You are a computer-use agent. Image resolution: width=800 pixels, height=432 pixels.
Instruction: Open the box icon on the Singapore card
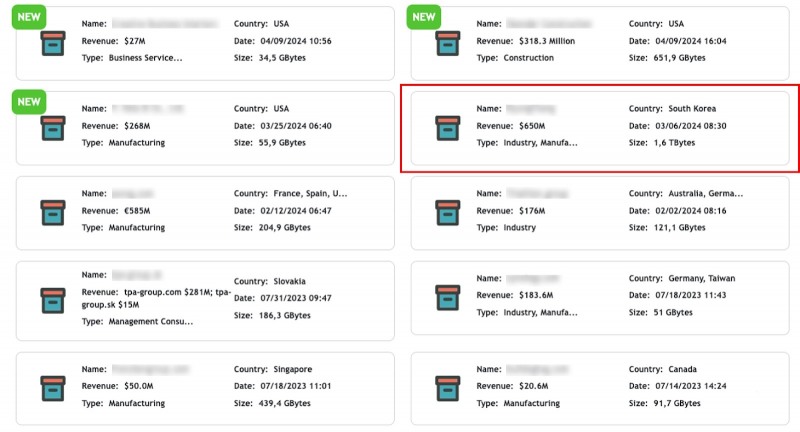pos(52,384)
